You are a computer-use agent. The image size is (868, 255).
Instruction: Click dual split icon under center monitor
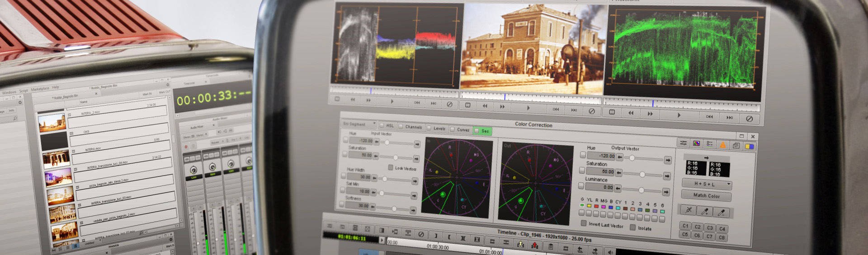(x=467, y=105)
